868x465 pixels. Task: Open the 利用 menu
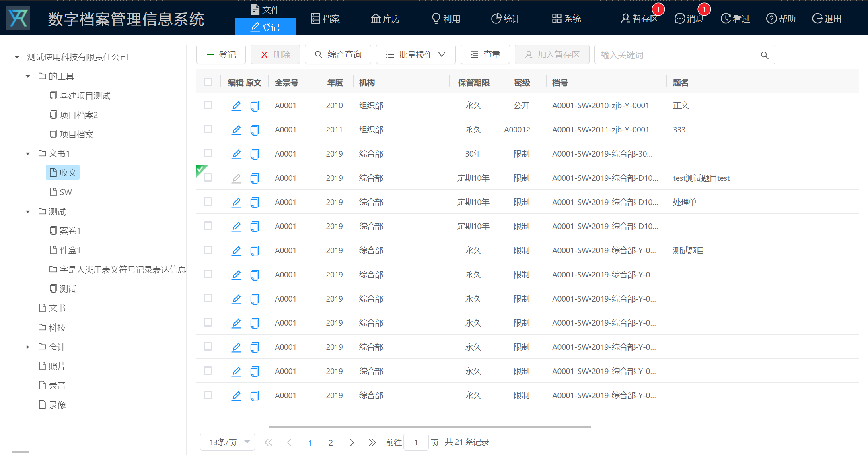click(446, 19)
